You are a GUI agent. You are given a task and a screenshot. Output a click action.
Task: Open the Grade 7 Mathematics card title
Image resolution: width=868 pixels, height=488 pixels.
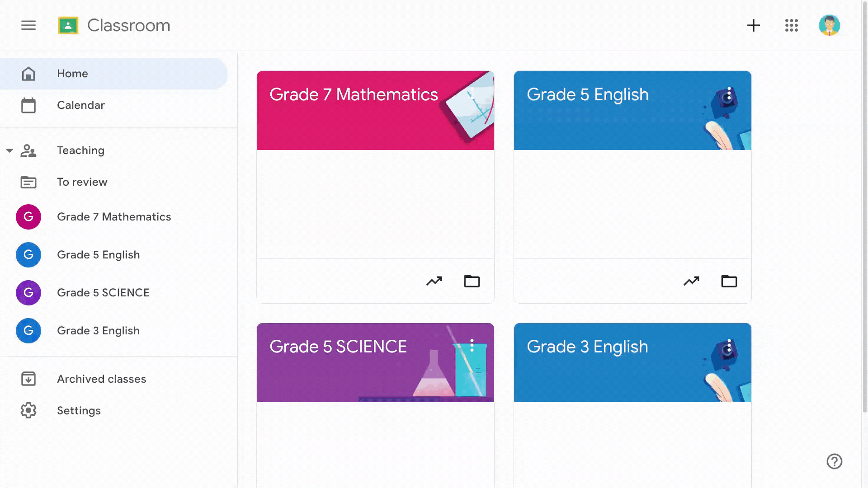(x=354, y=94)
